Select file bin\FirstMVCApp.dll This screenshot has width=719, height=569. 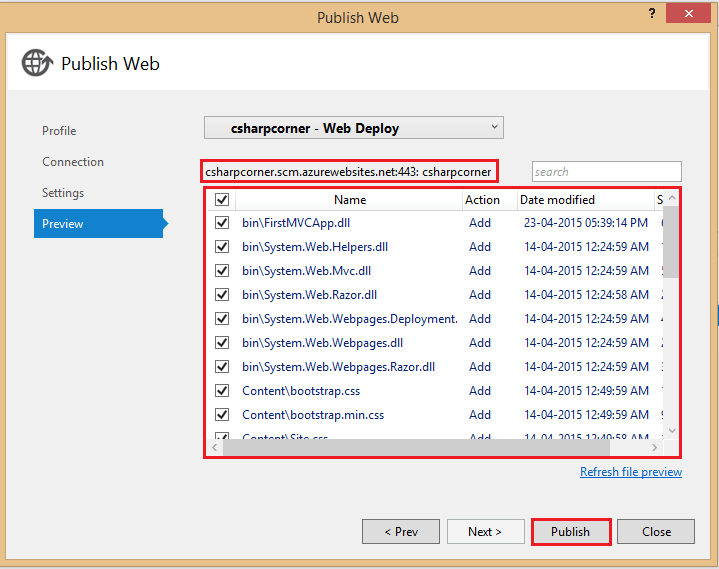point(296,223)
